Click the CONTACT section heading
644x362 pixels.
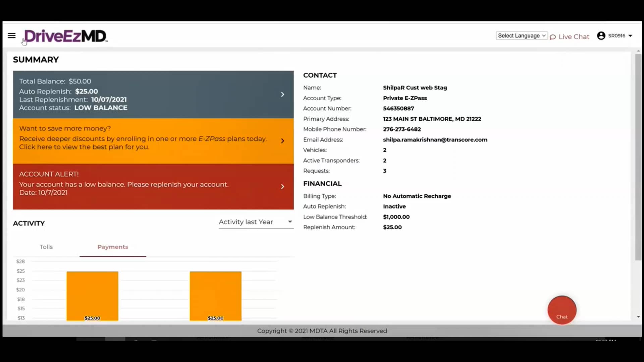pos(320,75)
